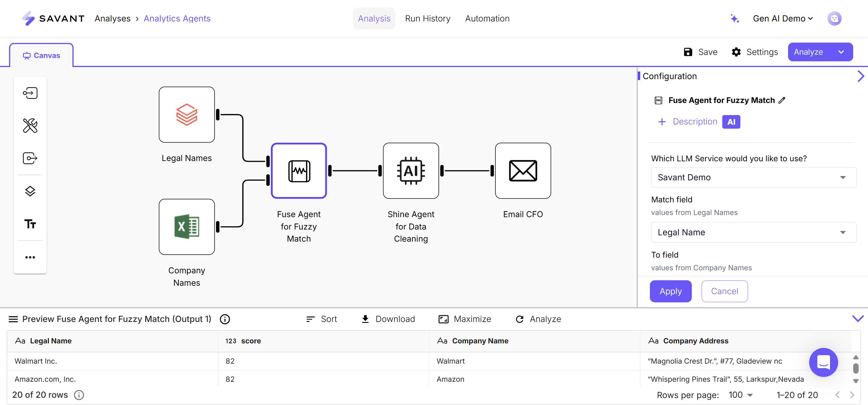Screen dimensions: 868x405
Task: Select the Whispering Pines Trail address cell
Action: click(745, 379)
